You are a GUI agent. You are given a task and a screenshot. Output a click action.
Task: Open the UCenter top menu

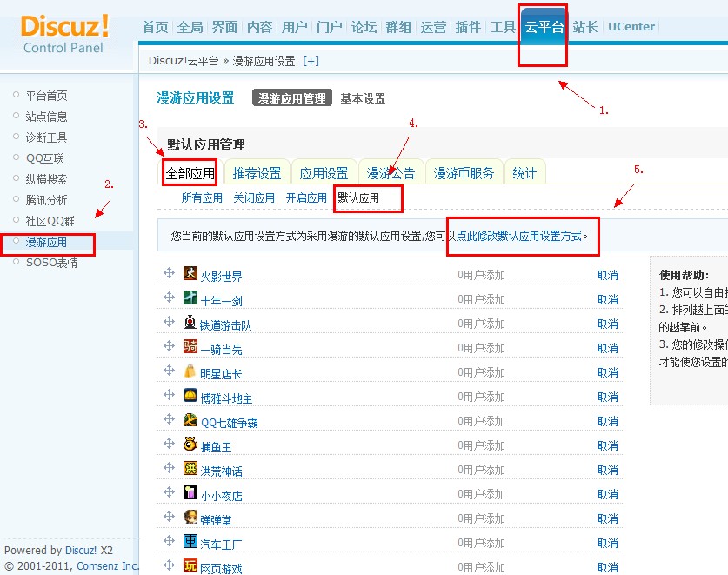631,27
